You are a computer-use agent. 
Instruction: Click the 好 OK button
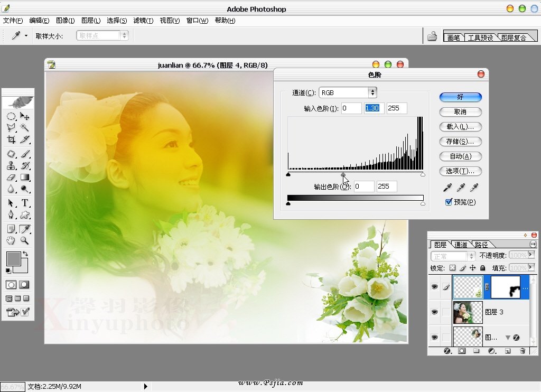click(460, 97)
